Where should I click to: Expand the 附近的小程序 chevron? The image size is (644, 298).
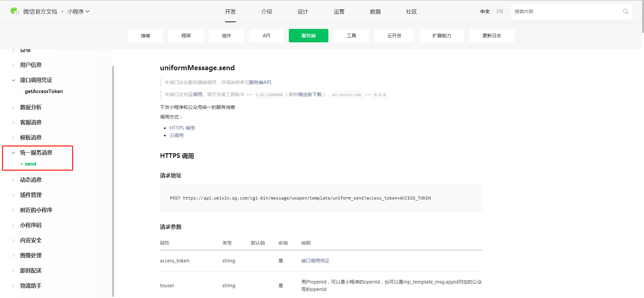tap(13, 210)
